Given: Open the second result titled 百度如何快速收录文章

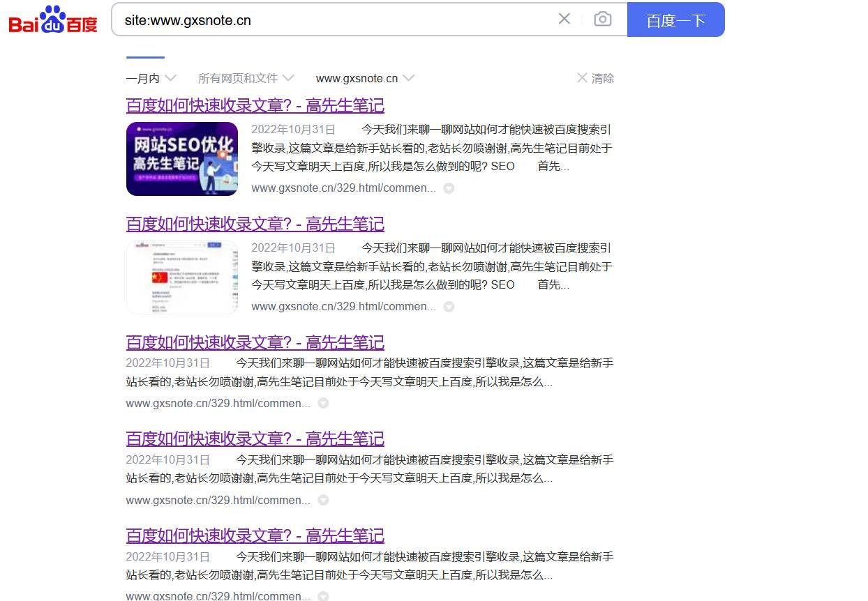Looking at the screenshot, I should click(255, 224).
